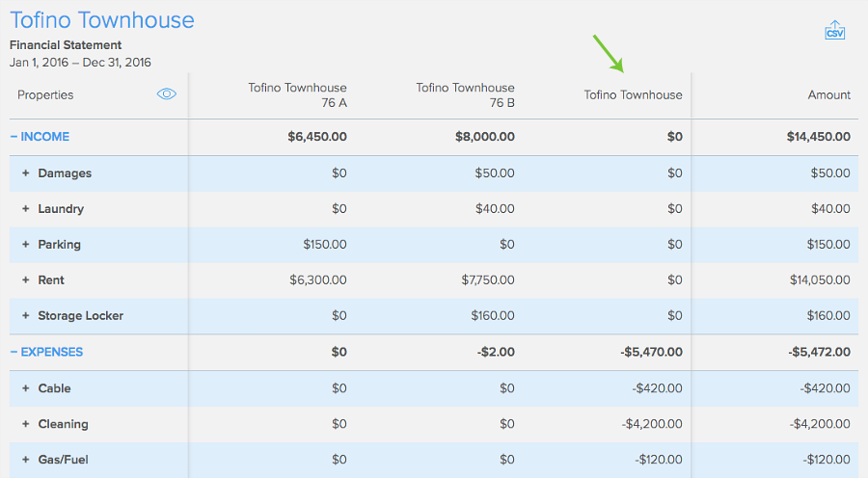Expand the Cleaning expense row
Image resolution: width=868 pixels, height=478 pixels.
[x=25, y=424]
